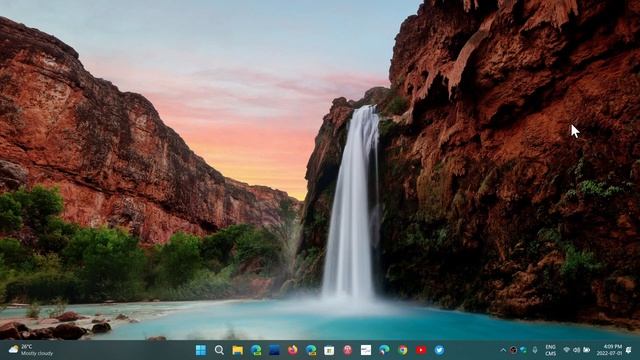The height and width of the screenshot is (360, 640).
Task: Launch Google Chrome from taskbar
Action: pos(403,350)
